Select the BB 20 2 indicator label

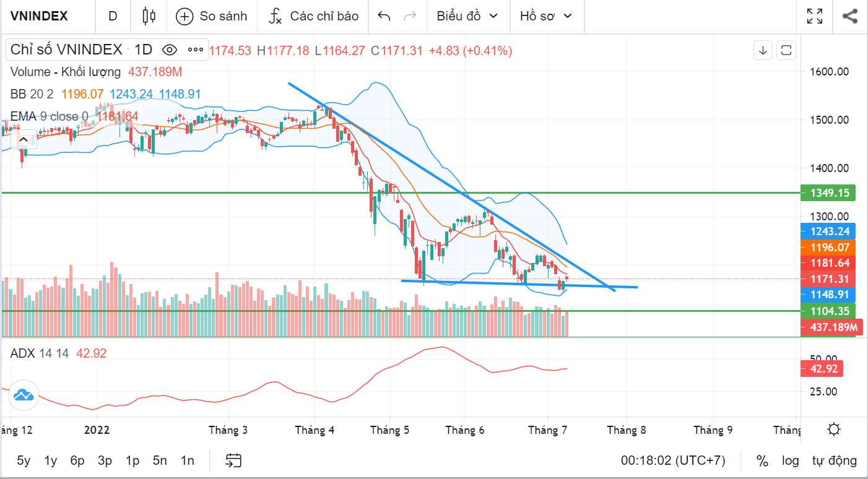click(32, 94)
